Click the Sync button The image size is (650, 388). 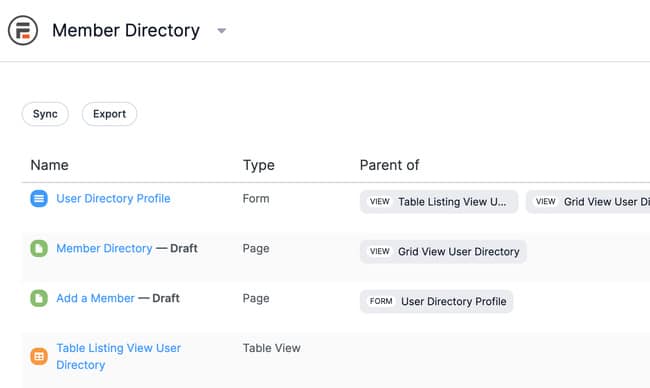pos(45,114)
